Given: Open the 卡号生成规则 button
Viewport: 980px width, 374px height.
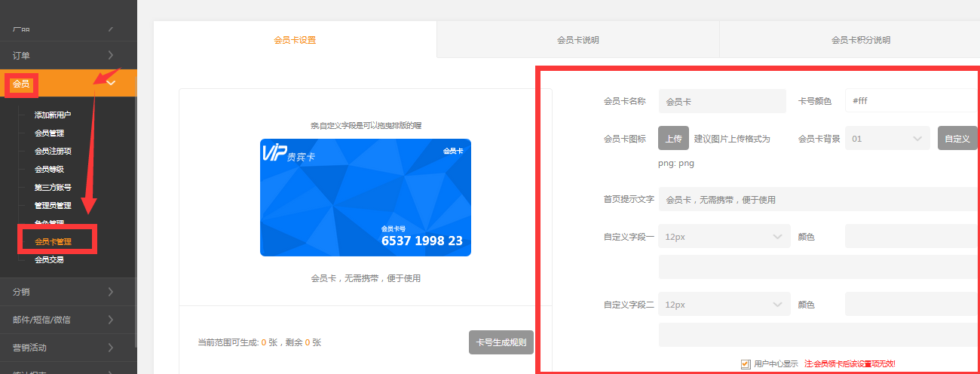Looking at the screenshot, I should point(501,342).
